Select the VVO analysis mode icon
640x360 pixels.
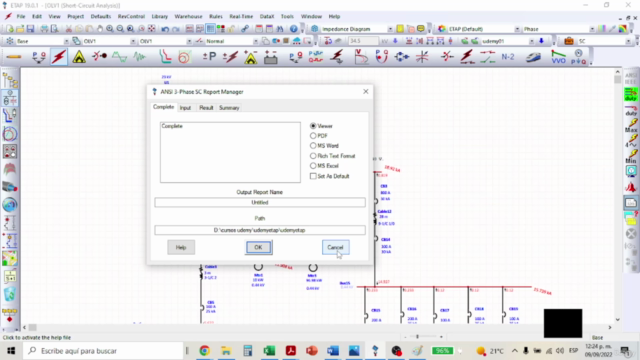[x=558, y=57]
